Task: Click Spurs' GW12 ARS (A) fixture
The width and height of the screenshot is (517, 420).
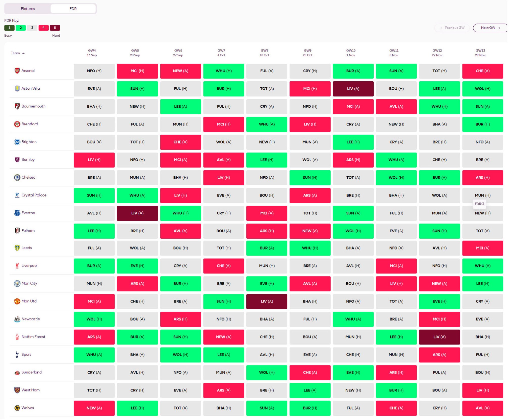Action: 440,355
